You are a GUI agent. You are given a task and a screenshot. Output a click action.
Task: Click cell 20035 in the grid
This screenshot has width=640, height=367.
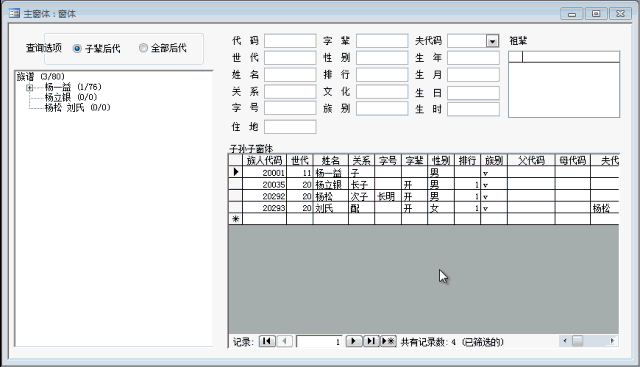coord(264,185)
